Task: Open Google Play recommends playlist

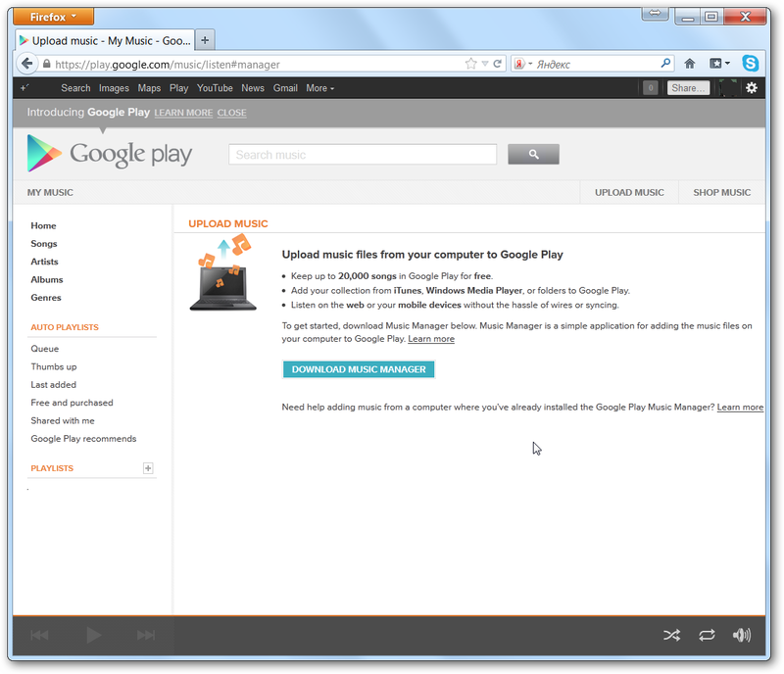Action: tap(83, 439)
